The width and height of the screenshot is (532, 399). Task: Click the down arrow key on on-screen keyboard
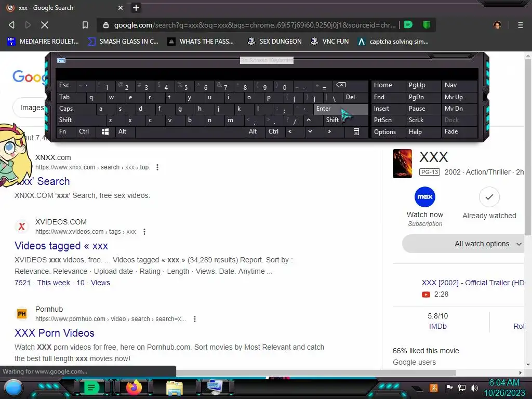[310, 131]
